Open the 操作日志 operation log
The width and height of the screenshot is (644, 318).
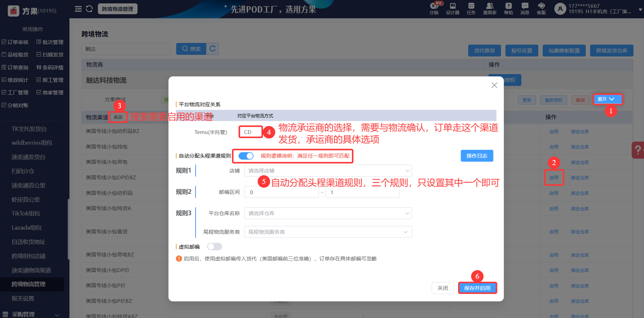tap(477, 156)
